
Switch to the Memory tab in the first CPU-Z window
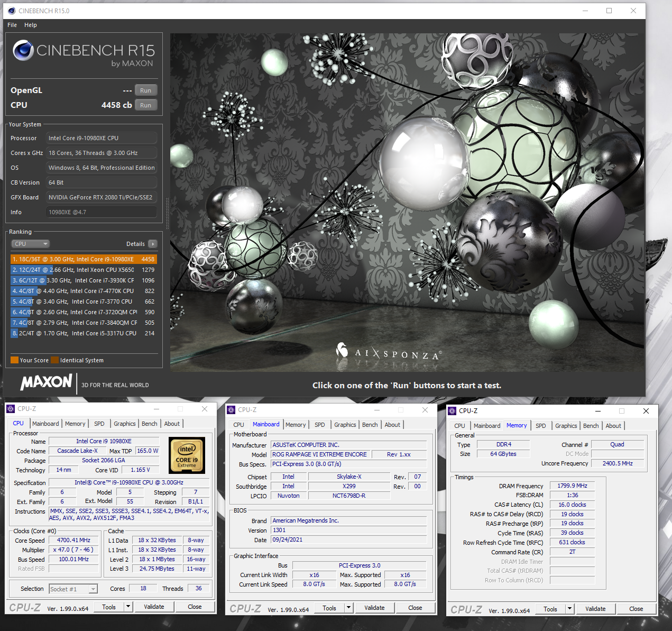point(75,424)
